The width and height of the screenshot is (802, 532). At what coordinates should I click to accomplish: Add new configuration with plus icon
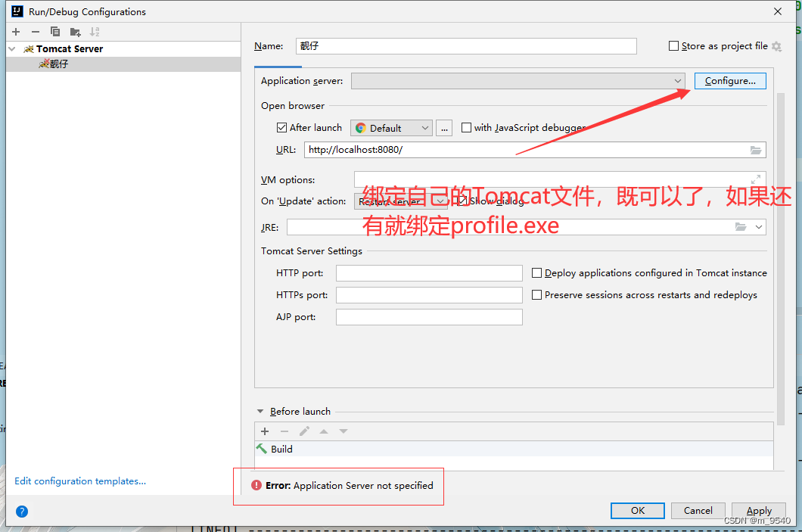point(16,32)
